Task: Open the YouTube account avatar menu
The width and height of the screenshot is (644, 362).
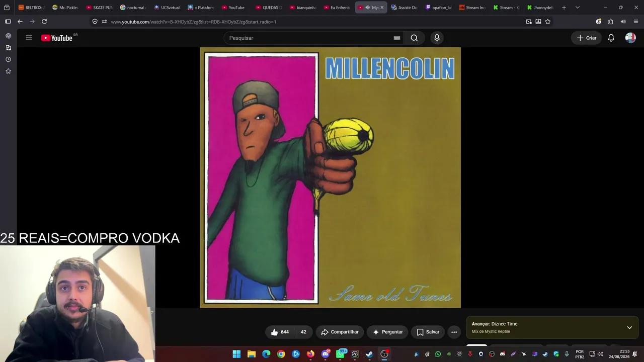Action: point(630,38)
